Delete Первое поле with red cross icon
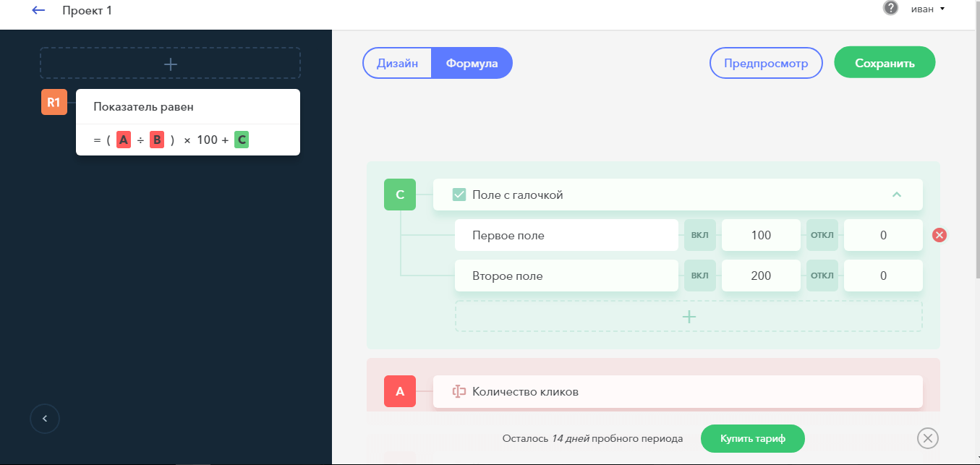Viewport: 980px width, 465px height. [939, 235]
